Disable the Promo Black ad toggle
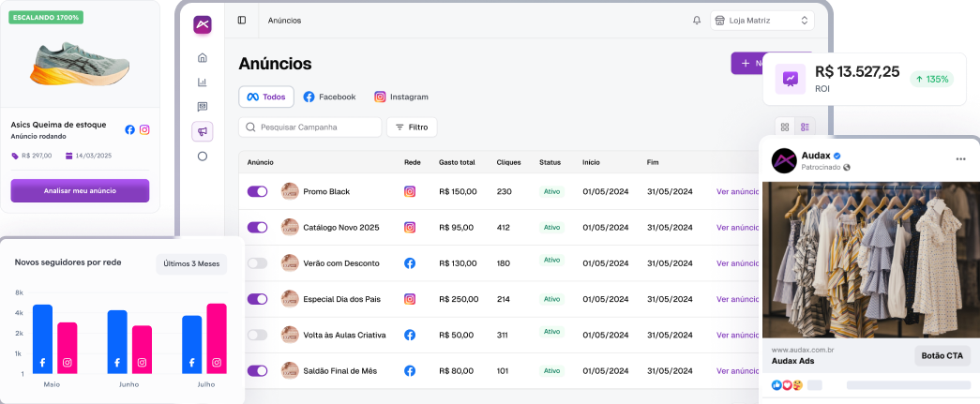 [257, 191]
